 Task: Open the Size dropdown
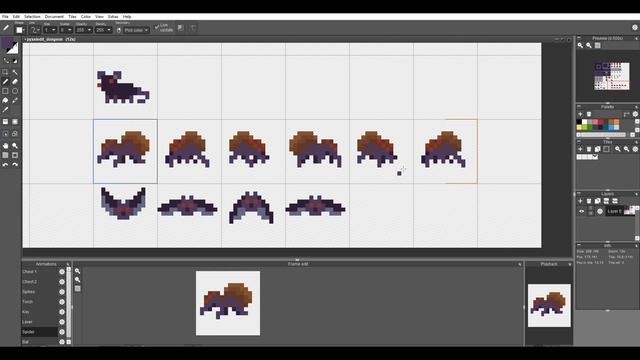pos(50,30)
